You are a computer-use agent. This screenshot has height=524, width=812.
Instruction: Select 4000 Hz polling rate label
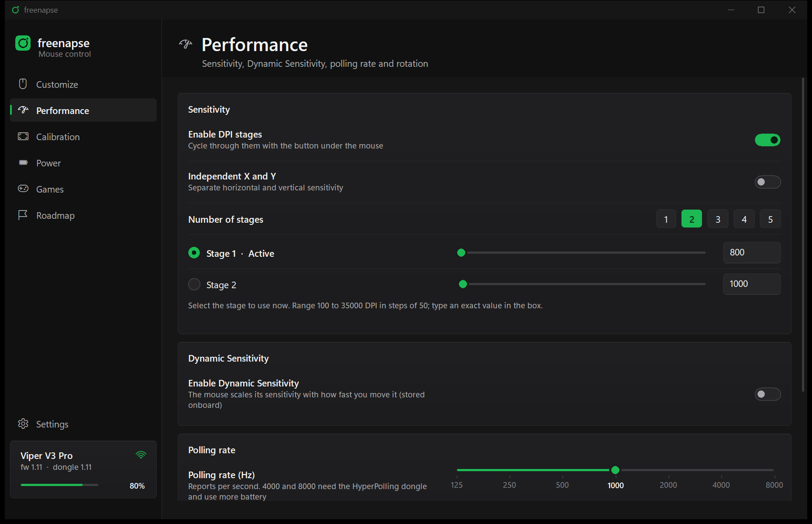[721, 485]
